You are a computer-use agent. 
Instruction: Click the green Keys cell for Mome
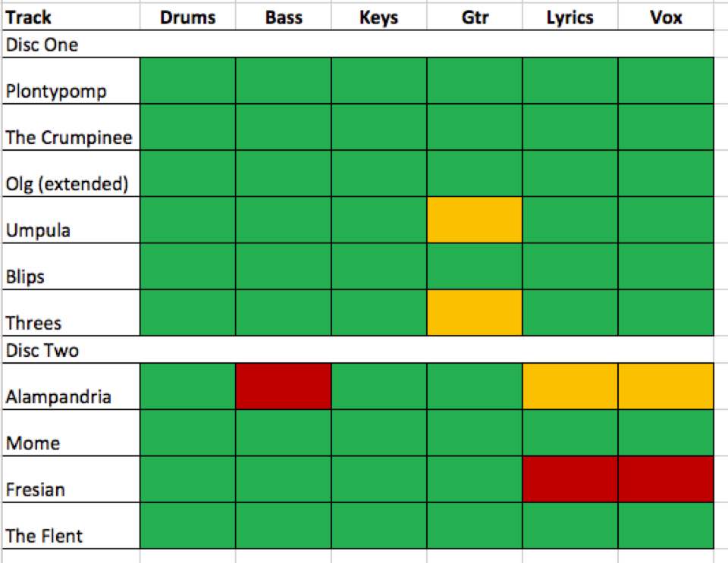point(379,433)
